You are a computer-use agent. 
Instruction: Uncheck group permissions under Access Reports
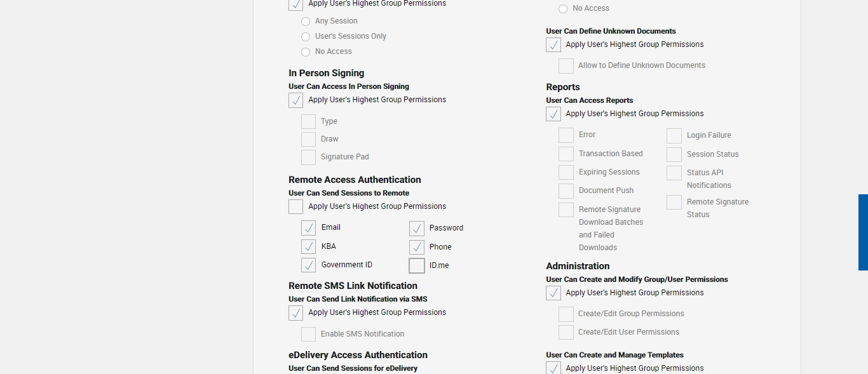(x=553, y=114)
